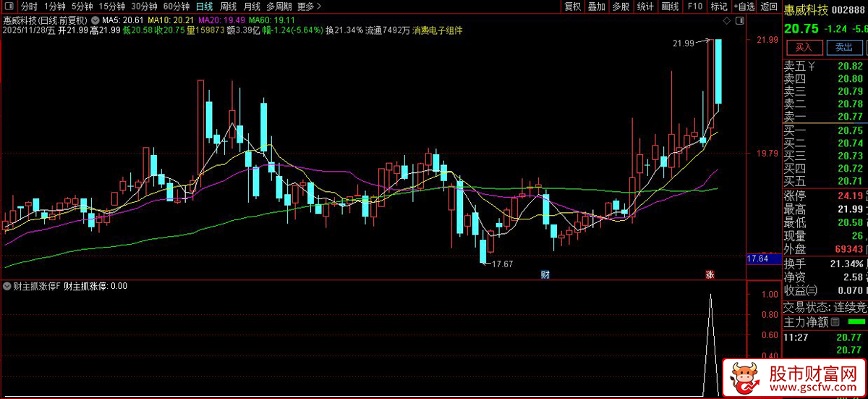Open the F10 company info page
This screenshot has width=868, height=399.
pos(694,7)
